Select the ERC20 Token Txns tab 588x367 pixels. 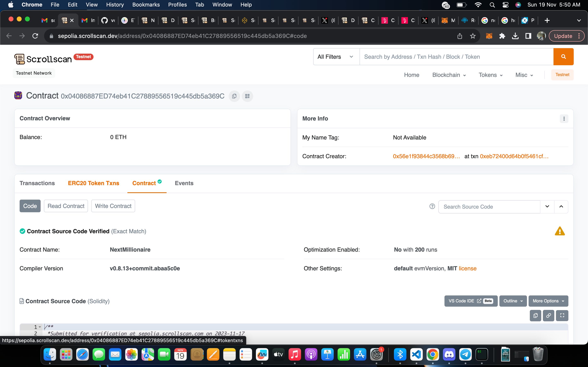coord(94,183)
